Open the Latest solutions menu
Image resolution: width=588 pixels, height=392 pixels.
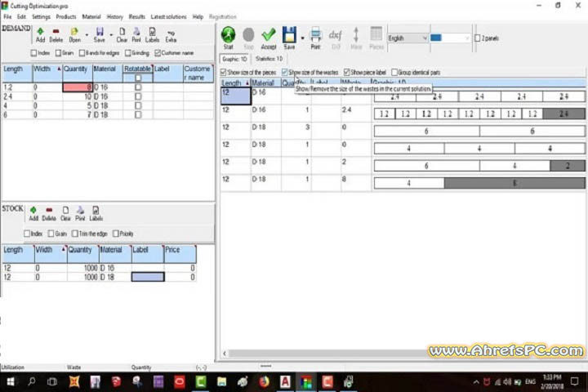tap(168, 17)
